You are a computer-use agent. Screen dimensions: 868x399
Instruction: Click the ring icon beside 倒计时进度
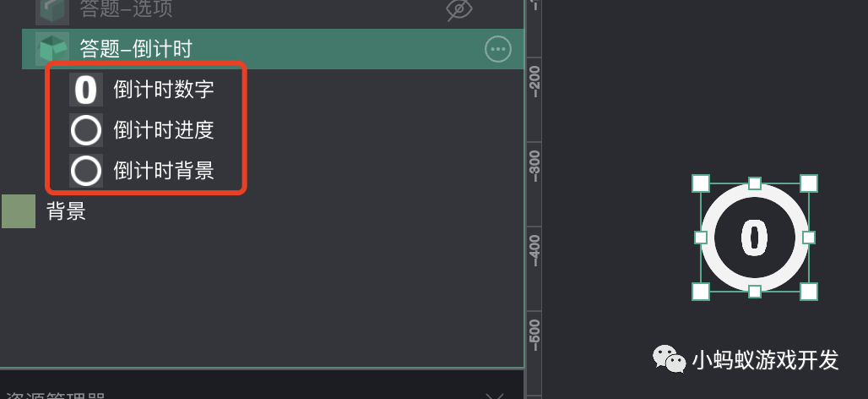tap(86, 130)
